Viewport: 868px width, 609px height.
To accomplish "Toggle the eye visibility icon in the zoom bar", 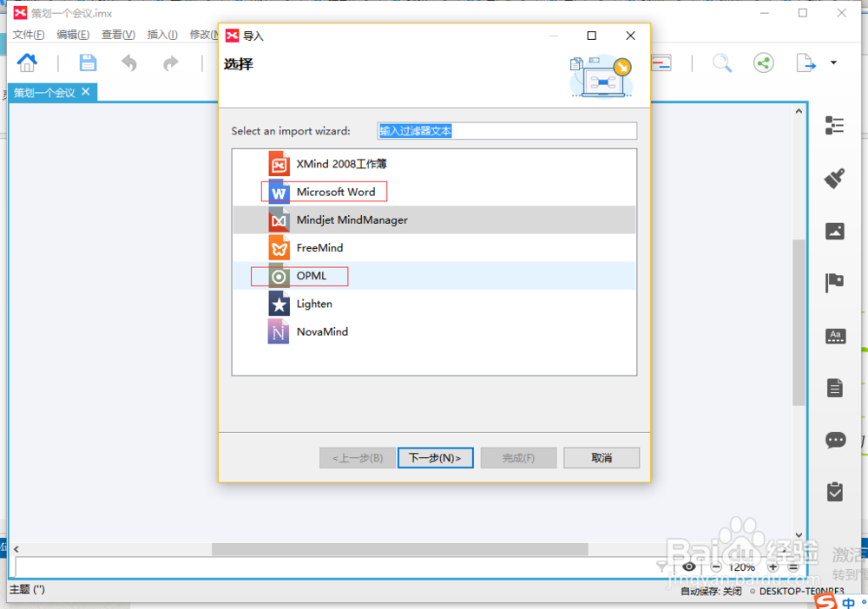I will (688, 566).
